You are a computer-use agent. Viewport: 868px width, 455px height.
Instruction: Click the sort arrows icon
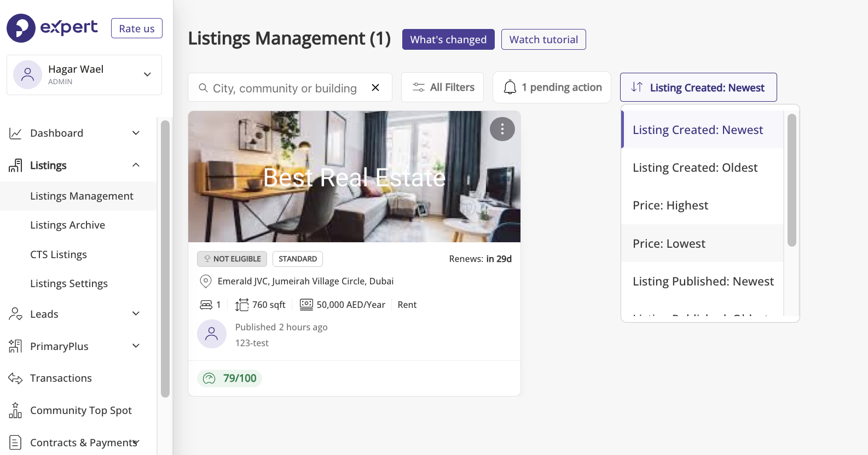click(x=636, y=87)
